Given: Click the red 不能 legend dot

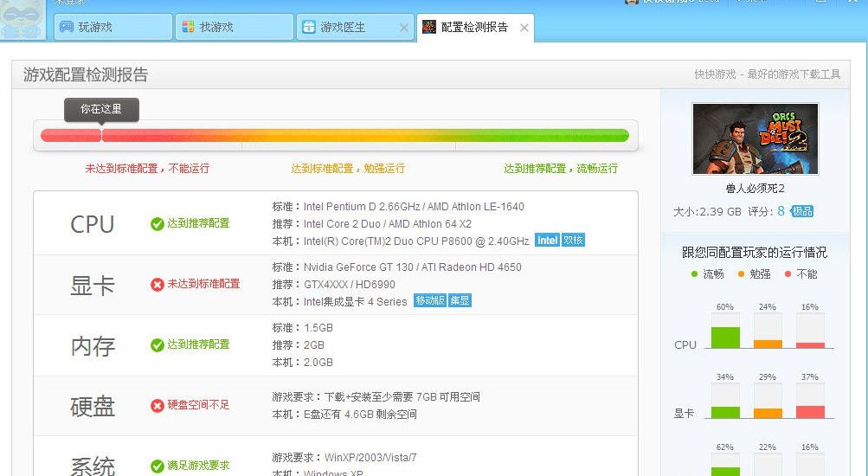Looking at the screenshot, I should [788, 274].
